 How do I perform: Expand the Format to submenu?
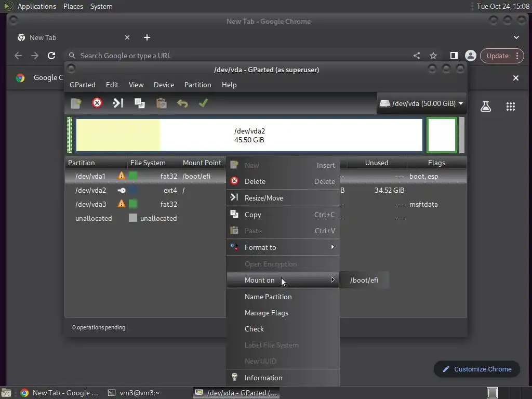(283, 247)
